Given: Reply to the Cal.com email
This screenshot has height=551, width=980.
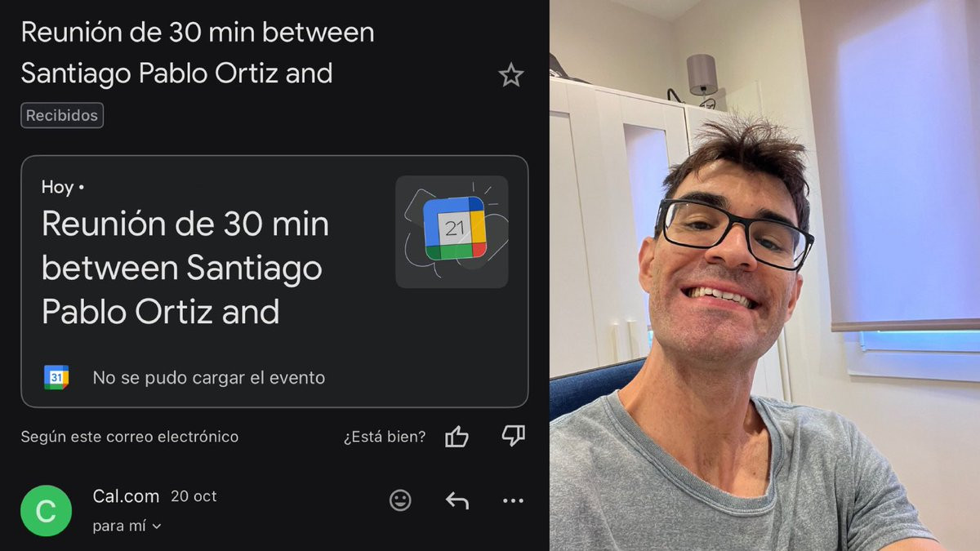Looking at the screenshot, I should click(457, 500).
